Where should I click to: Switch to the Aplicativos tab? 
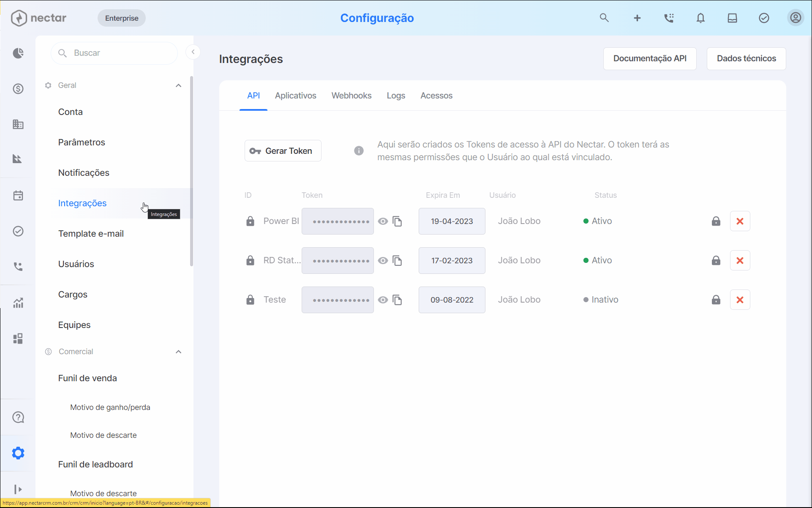click(296, 96)
